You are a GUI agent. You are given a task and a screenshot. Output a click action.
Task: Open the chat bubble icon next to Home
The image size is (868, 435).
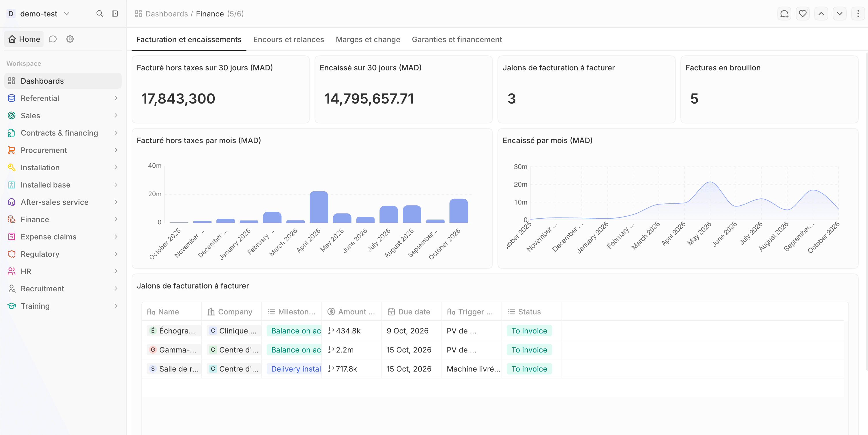(53, 39)
